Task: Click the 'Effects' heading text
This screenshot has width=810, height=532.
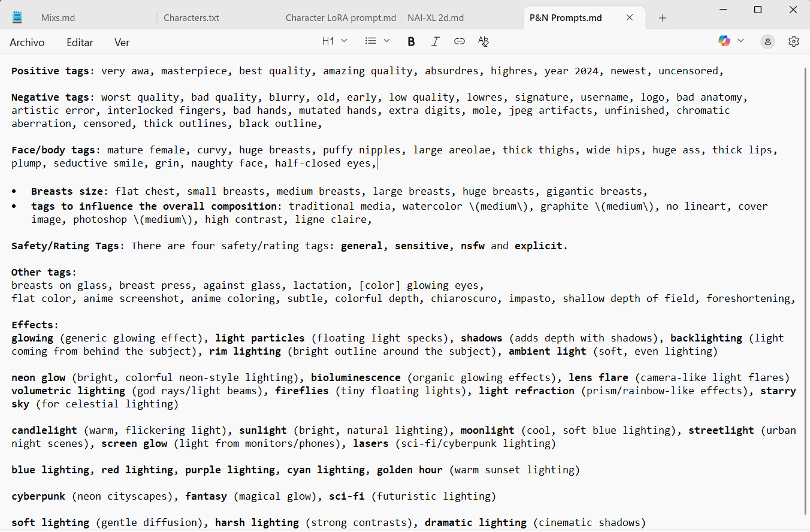Action: pyautogui.click(x=32, y=325)
